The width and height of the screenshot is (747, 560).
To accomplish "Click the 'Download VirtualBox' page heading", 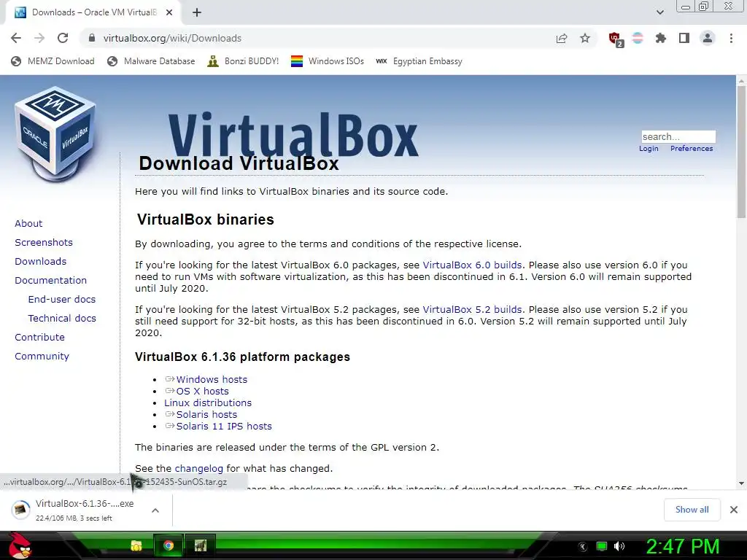I will coord(239,163).
